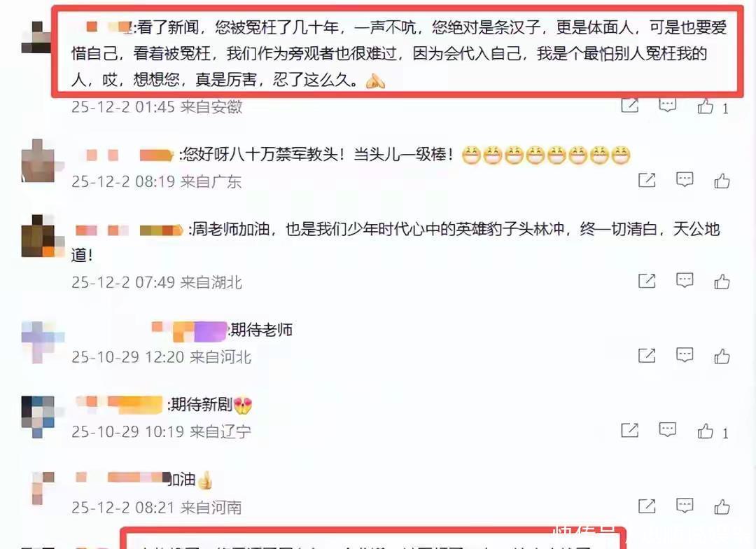Like the 加油 comment from 河南
This screenshot has width=756, height=549.
(x=722, y=506)
